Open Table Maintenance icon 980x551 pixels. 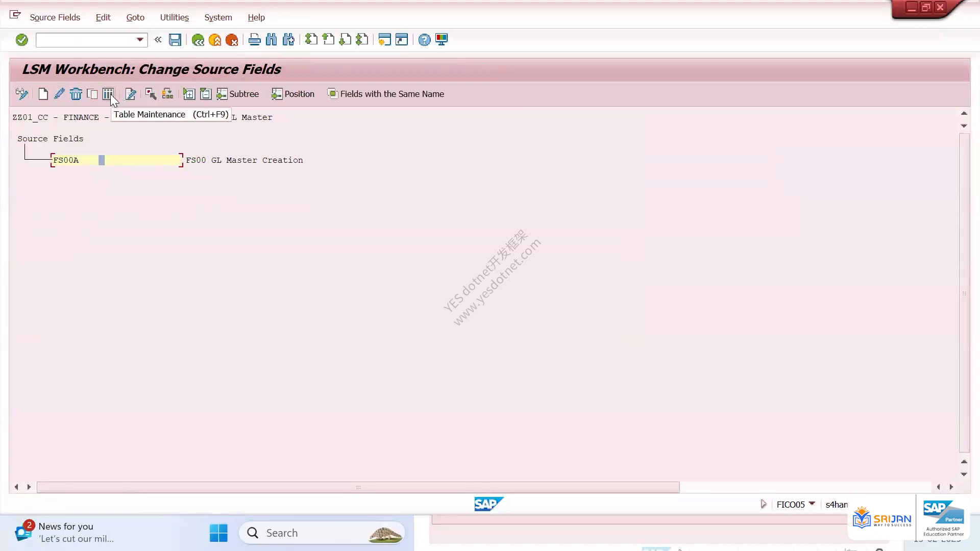(x=108, y=94)
